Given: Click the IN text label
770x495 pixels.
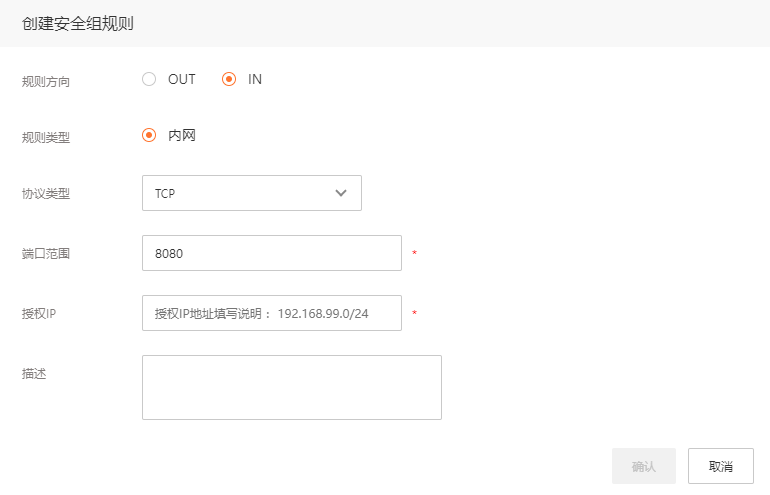Looking at the screenshot, I should (x=255, y=79).
